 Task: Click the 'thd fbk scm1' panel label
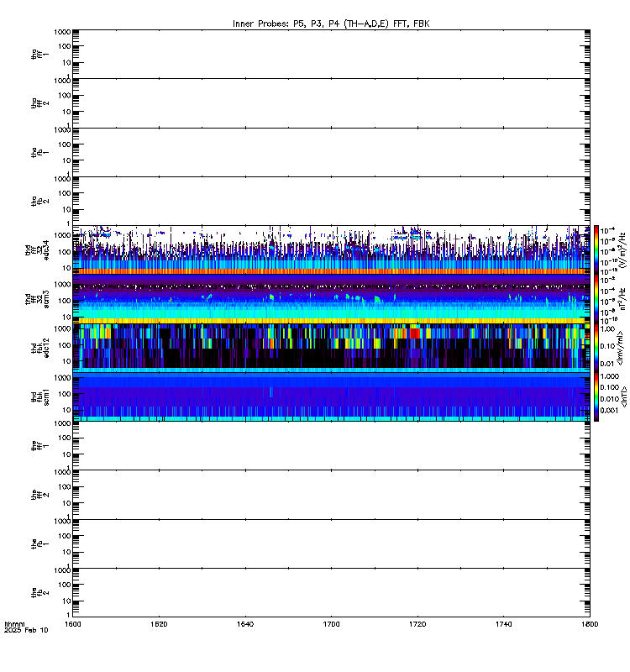point(39,396)
